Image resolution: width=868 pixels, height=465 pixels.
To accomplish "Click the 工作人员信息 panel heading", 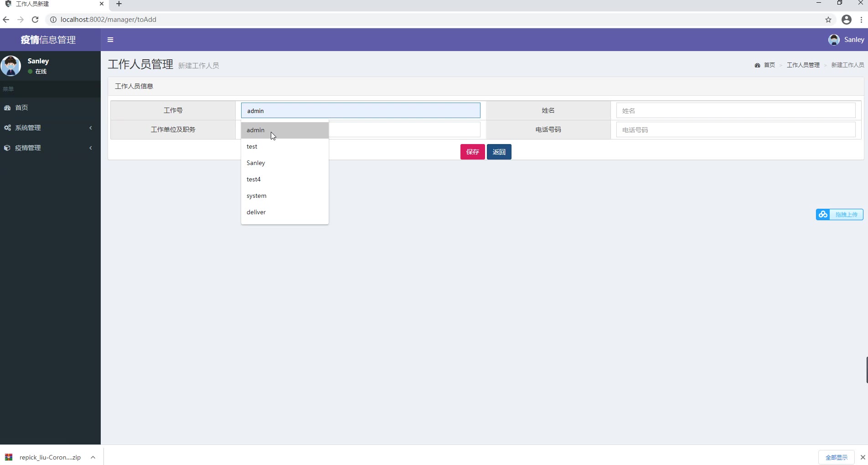I will click(134, 86).
